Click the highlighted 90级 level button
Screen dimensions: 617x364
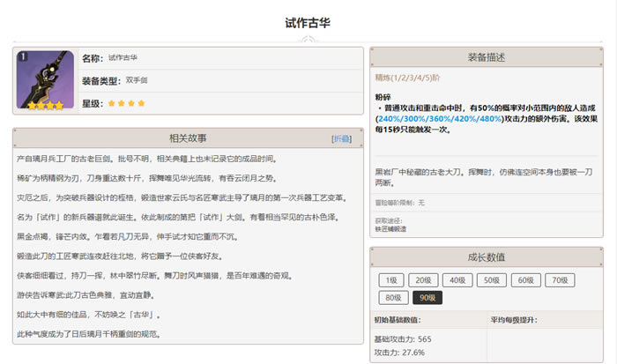point(427,297)
